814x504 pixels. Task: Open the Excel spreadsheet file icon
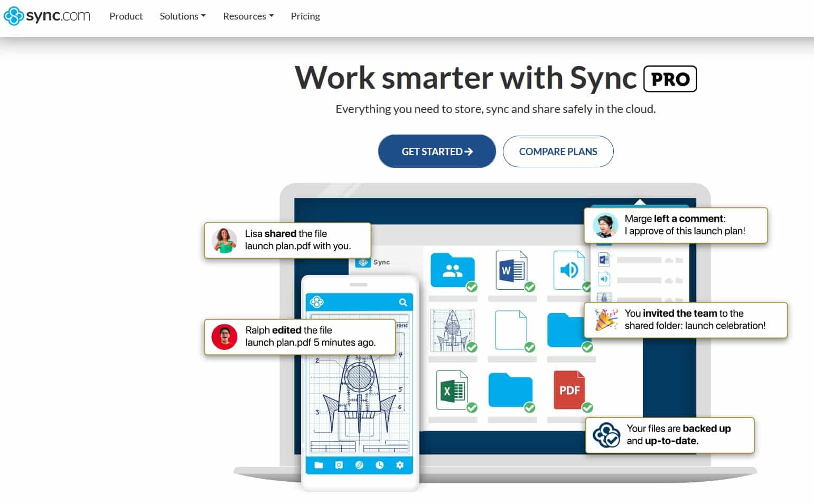pos(452,390)
